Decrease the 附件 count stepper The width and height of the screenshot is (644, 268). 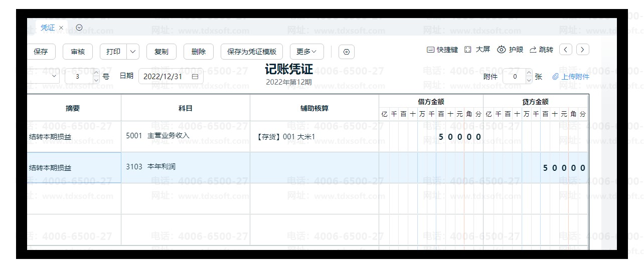(529, 80)
